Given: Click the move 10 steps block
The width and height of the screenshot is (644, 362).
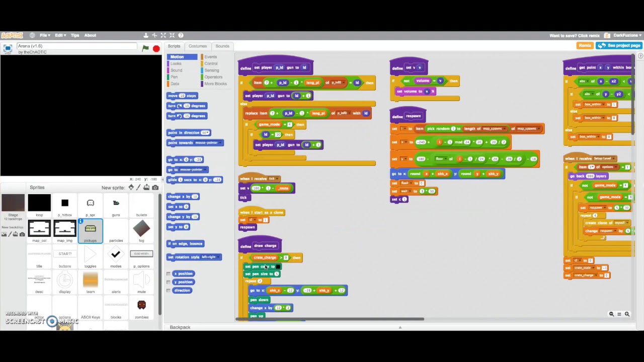Looking at the screenshot, I should point(182,96).
